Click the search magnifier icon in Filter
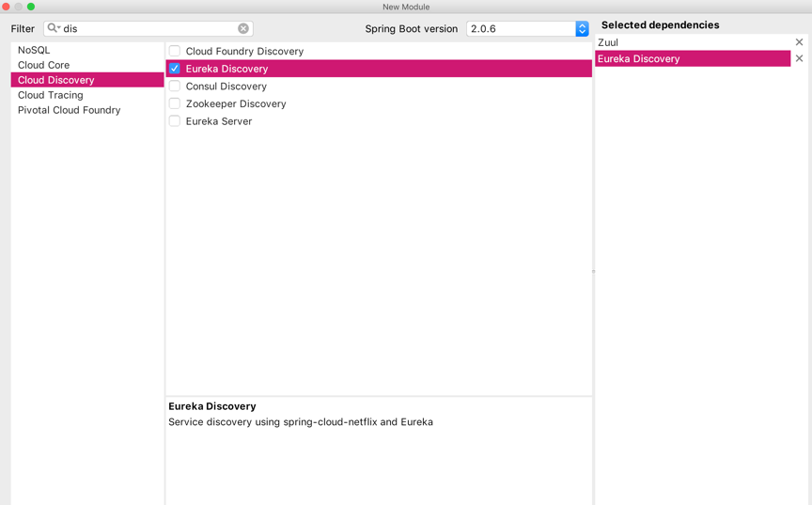Viewport: 812px width, 505px height. [54, 28]
